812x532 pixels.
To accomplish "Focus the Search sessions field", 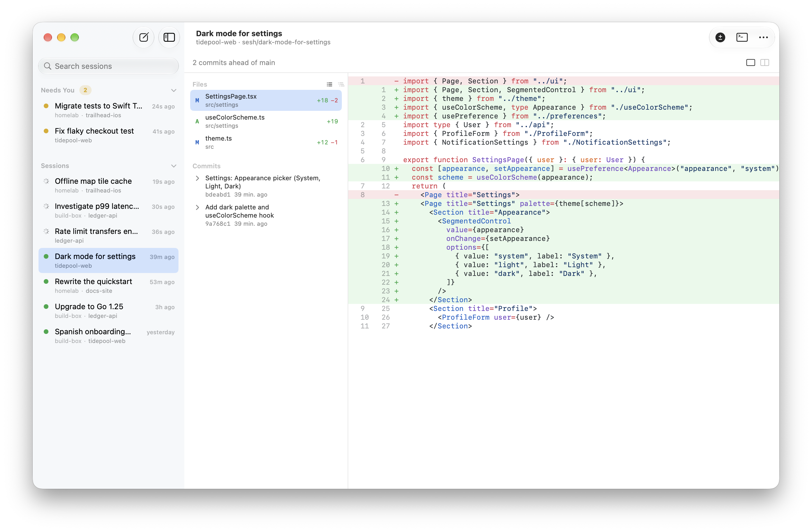I will [x=108, y=66].
